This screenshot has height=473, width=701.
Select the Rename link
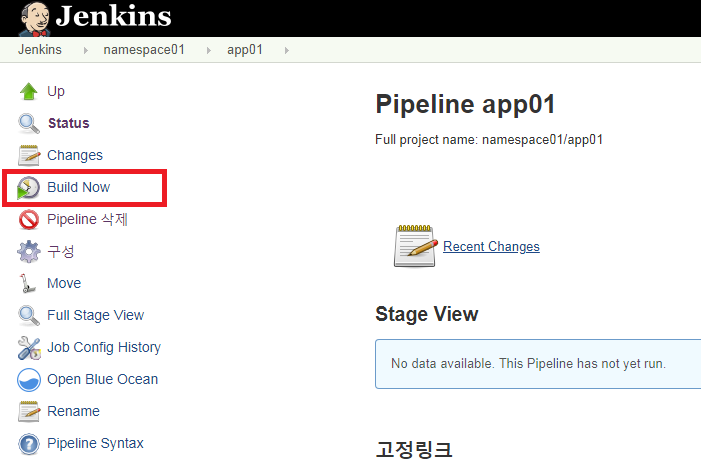pyautogui.click(x=73, y=411)
